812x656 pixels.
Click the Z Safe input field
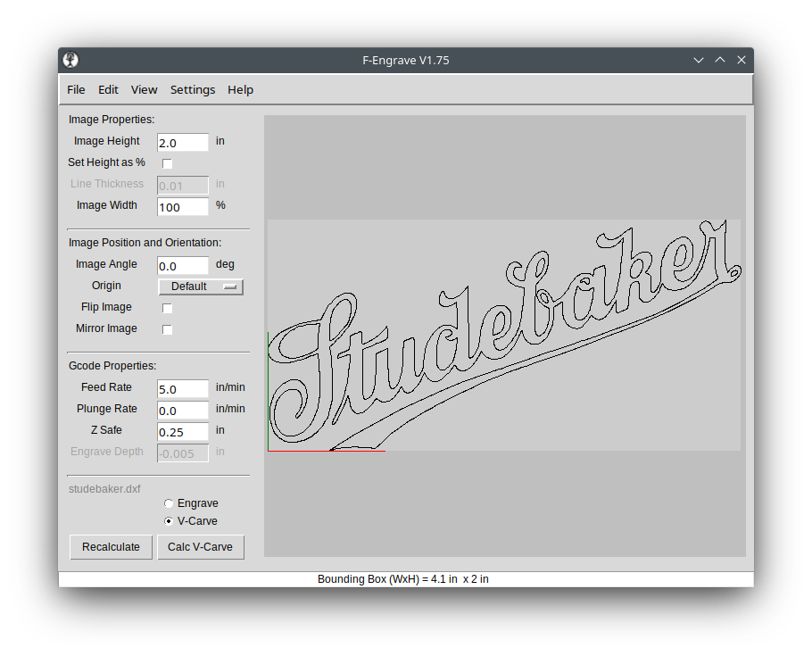coord(183,432)
